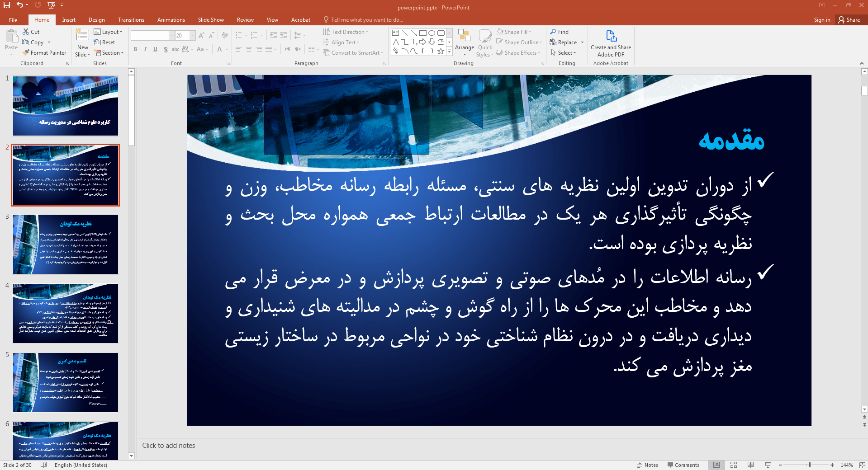Click Fit slide to window icon
The height and width of the screenshot is (470, 868).
pos(862,465)
